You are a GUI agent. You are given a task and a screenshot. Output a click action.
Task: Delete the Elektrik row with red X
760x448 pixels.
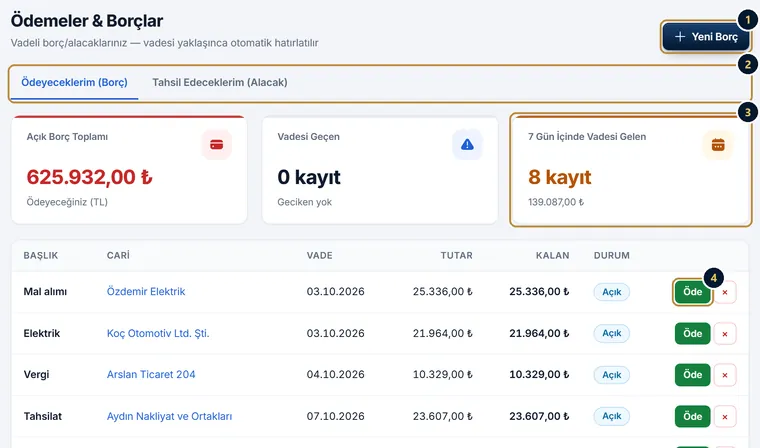725,334
